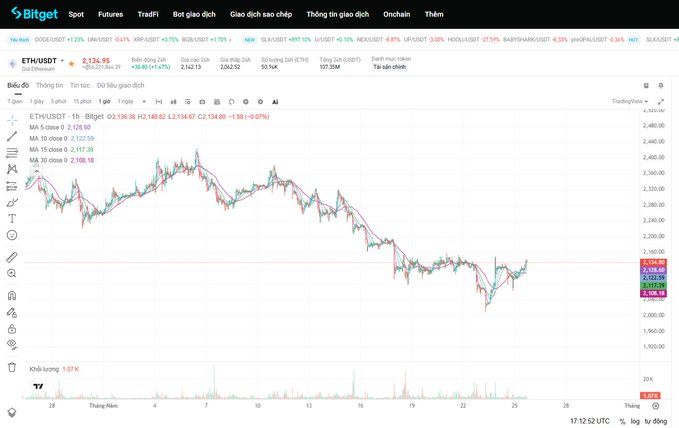The image size is (679, 428).
Task: Open the Onchain menu
Action: click(397, 14)
